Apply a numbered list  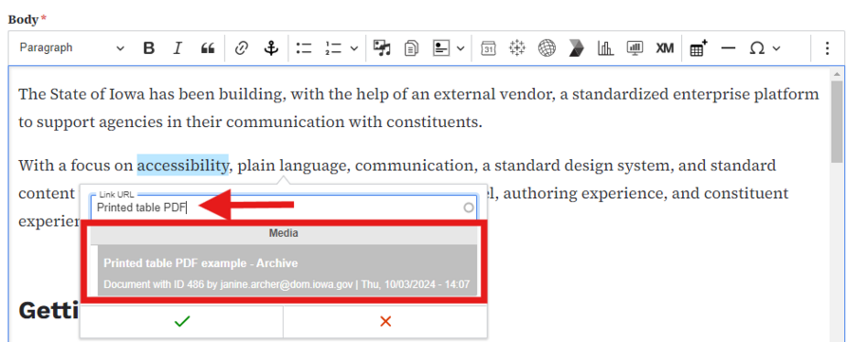(333, 48)
